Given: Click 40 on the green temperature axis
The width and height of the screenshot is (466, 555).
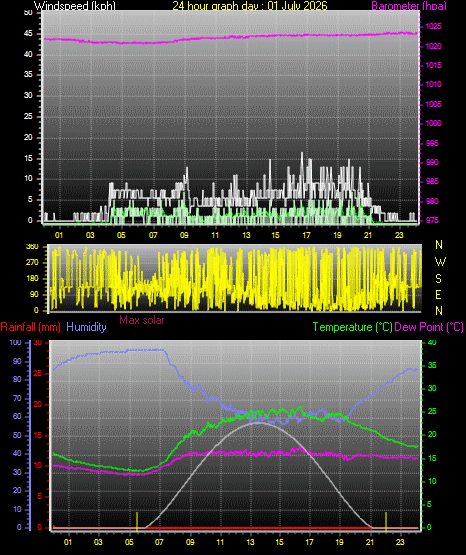Looking at the screenshot, I should 432,343.
